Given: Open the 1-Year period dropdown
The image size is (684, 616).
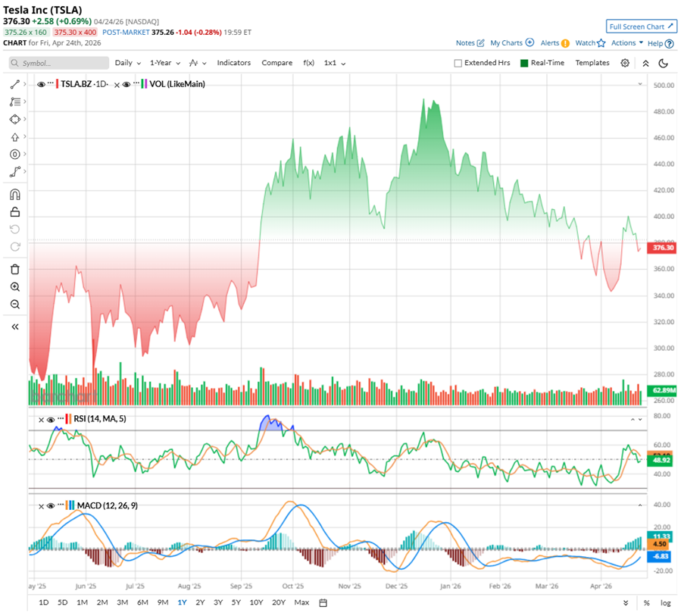Looking at the screenshot, I should [x=165, y=63].
